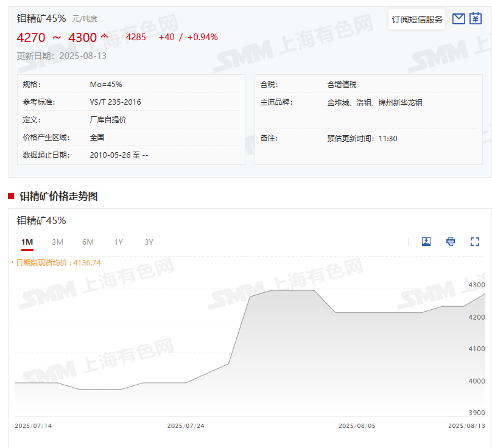Open the yen calendar price icon
The image size is (492, 448).
(476, 19)
